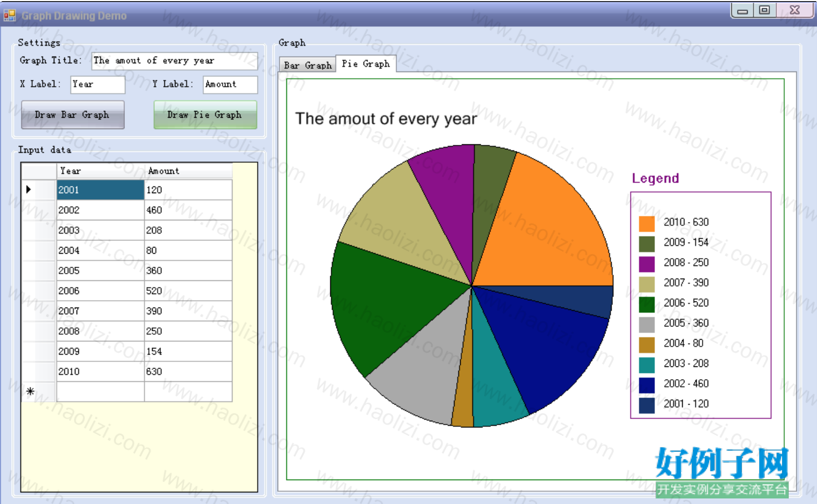The height and width of the screenshot is (504, 817).
Task: Select the Pie Graph tab
Action: click(366, 64)
